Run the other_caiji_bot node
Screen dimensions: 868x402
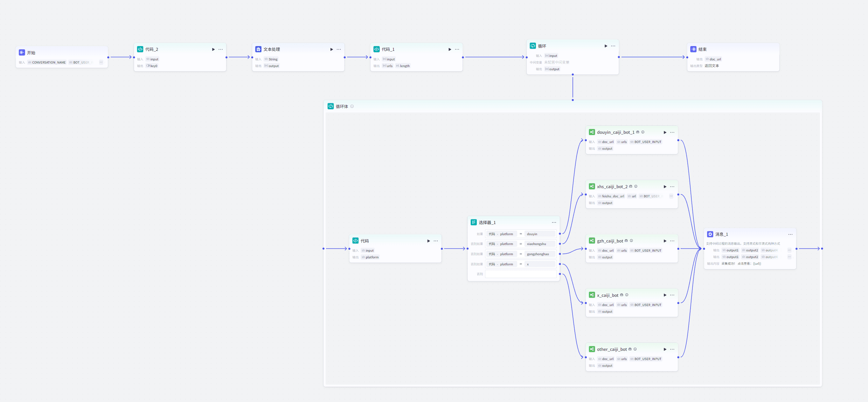[665, 350]
